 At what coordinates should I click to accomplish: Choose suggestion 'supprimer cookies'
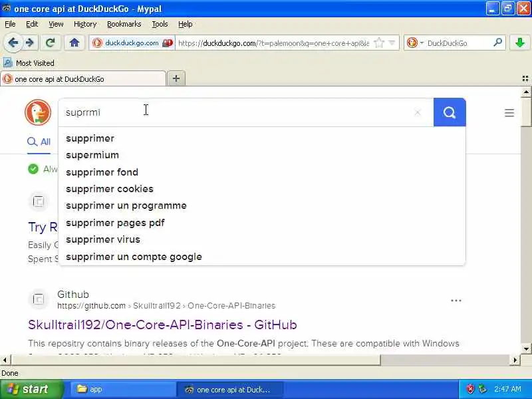(262, 189)
